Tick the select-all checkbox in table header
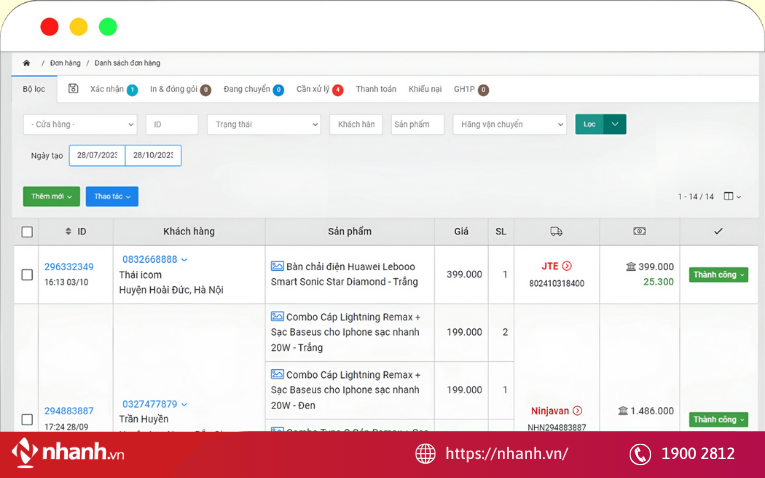Viewport: 765px width, 478px height. 27,232
